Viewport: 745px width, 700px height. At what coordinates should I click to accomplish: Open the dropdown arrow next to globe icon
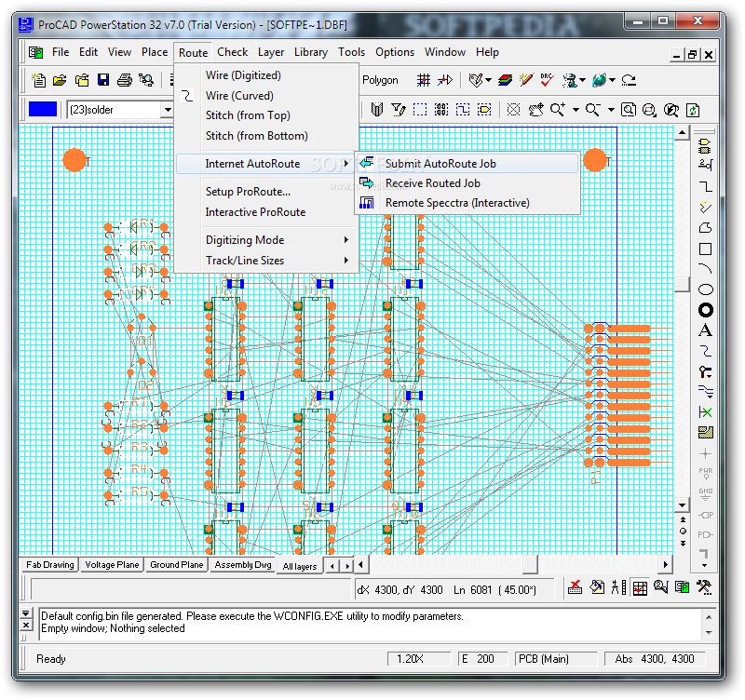(x=613, y=80)
